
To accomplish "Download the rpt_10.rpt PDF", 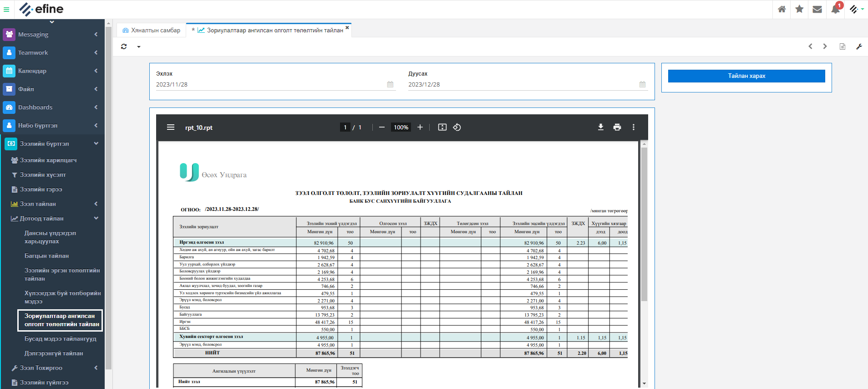I will [601, 128].
